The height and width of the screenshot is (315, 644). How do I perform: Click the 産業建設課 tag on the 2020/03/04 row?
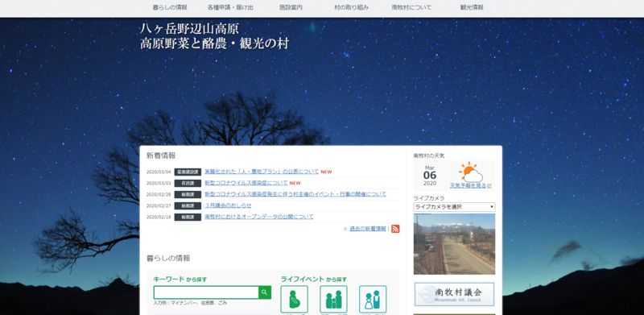(188, 172)
